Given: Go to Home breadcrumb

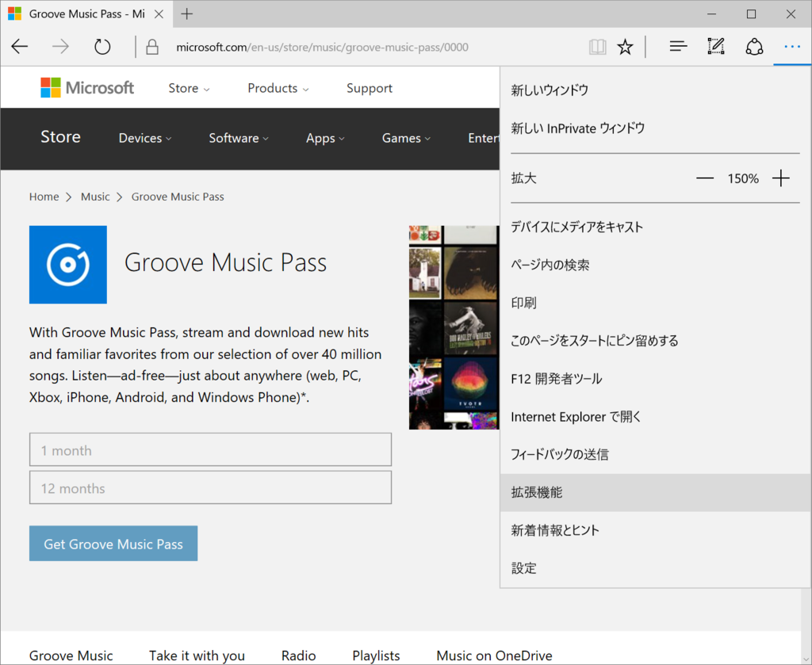Looking at the screenshot, I should coord(44,197).
